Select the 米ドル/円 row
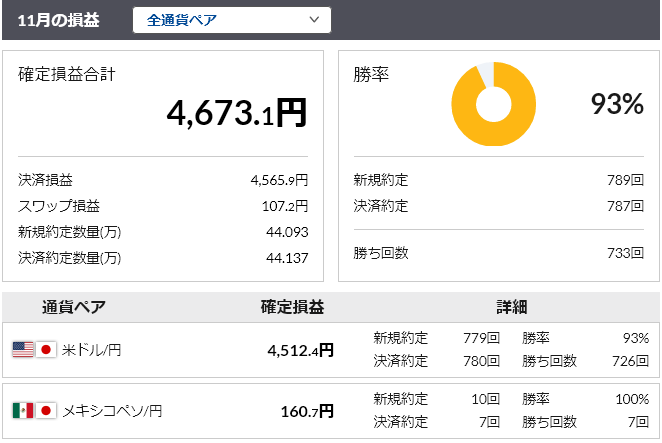Screen dimensions: 662x443 (331, 350)
